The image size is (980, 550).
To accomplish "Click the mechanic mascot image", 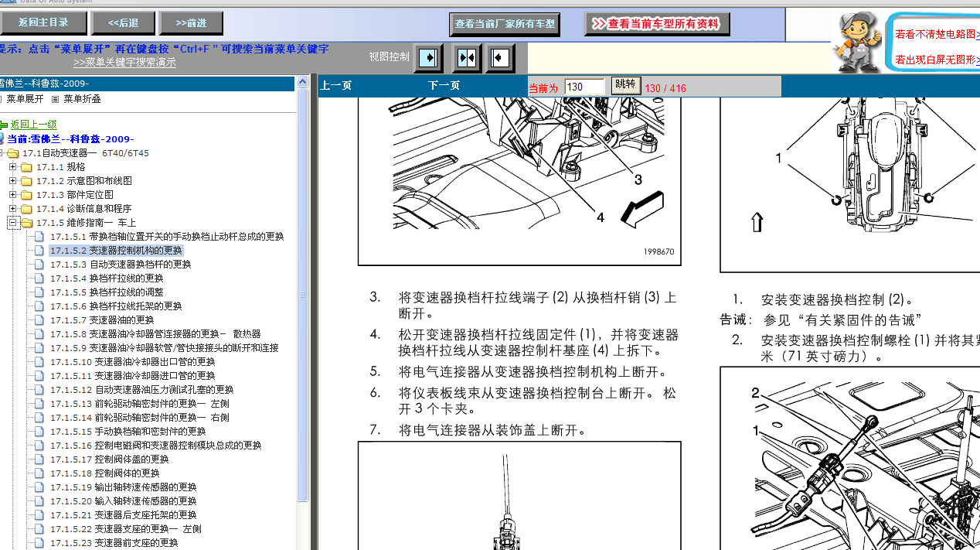I will pyautogui.click(x=856, y=41).
